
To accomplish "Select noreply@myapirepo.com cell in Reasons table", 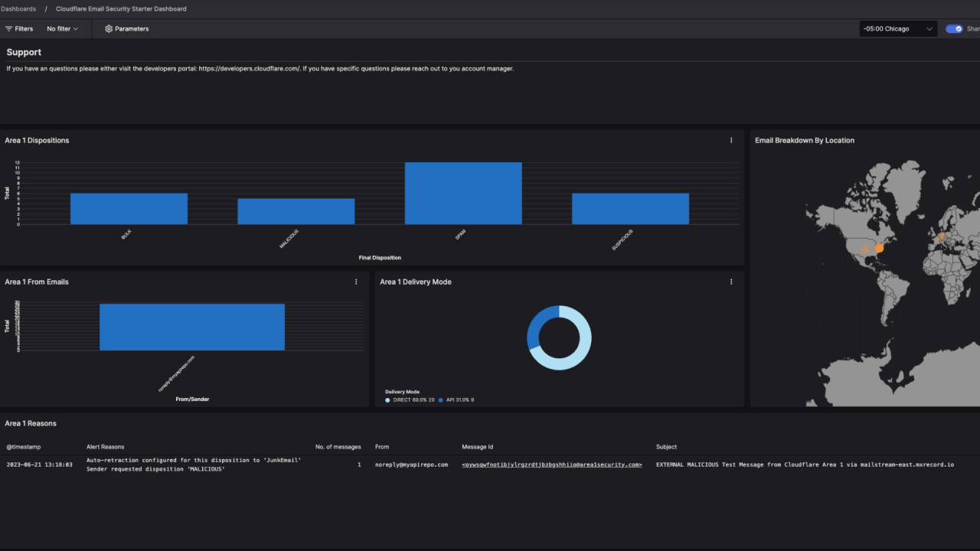I will coord(412,465).
